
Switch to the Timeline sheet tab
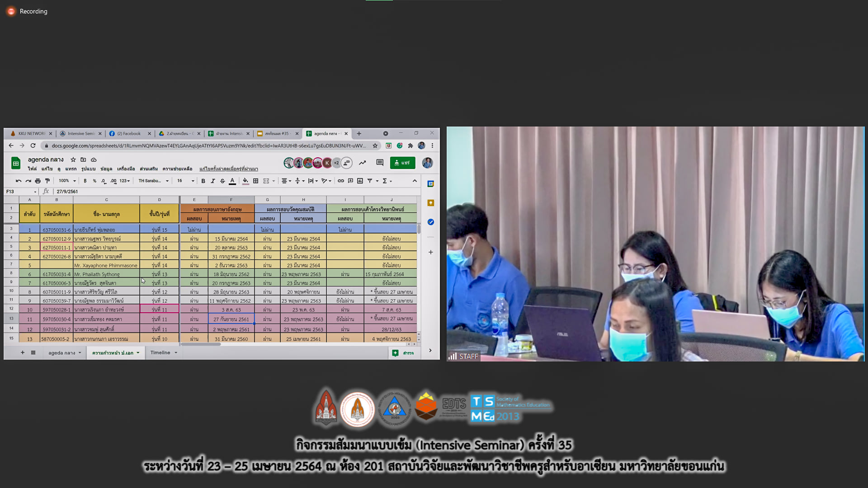pos(160,352)
